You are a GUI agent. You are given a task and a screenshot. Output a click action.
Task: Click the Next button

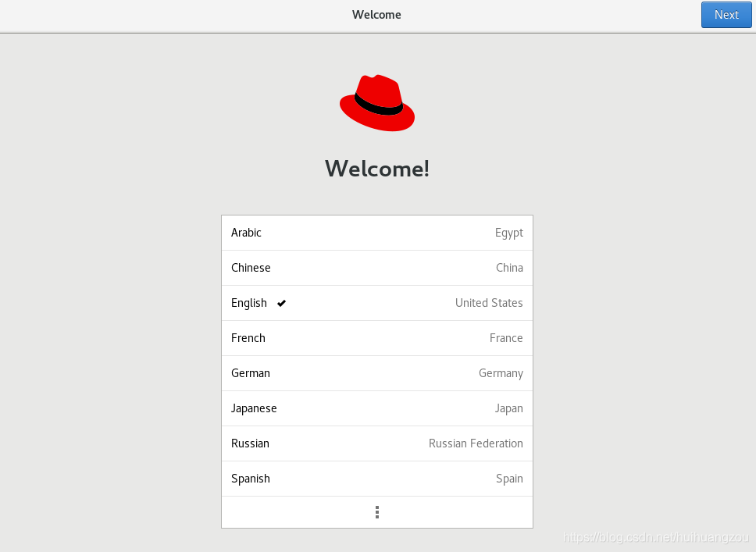[x=726, y=15]
